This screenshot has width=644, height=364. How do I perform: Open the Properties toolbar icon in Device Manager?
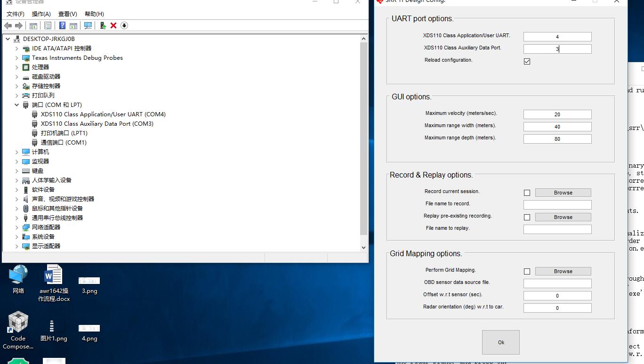coord(48,25)
